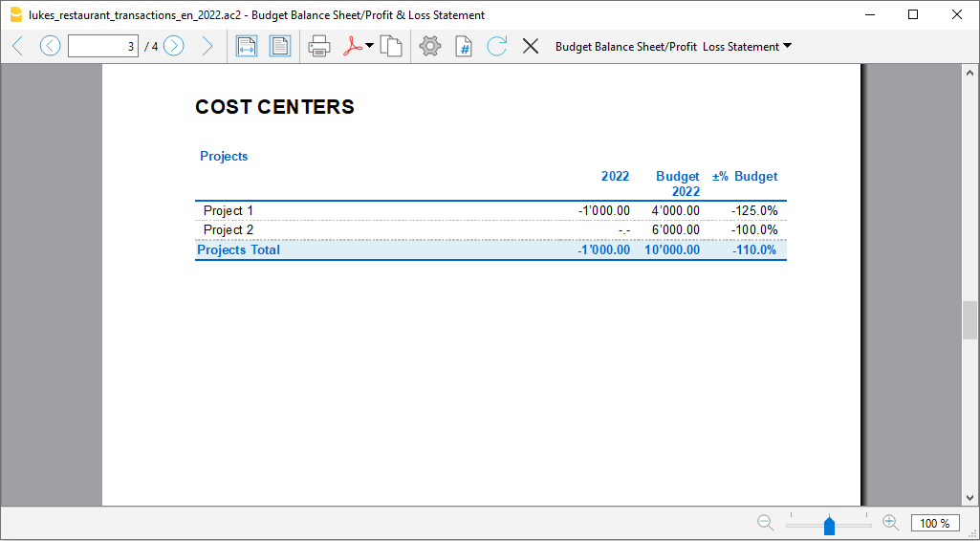This screenshot has width=980, height=541.
Task: Click the previous page circle button
Action: (50, 46)
